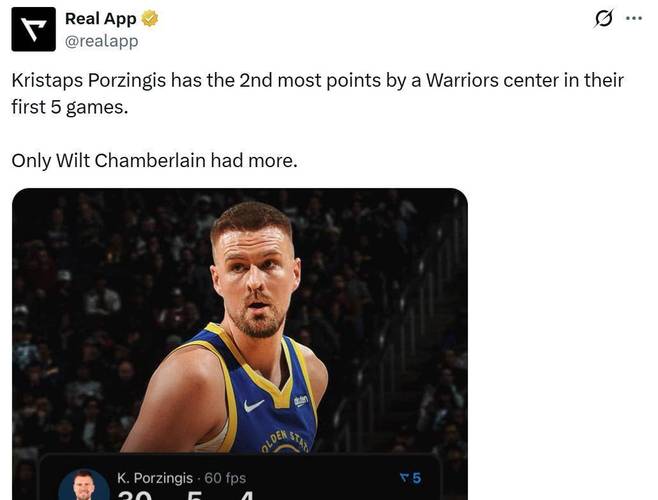Click the 4 stat in the card

(x=246, y=495)
